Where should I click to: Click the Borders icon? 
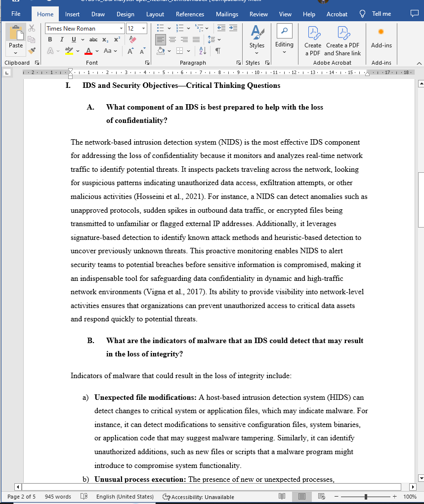click(x=180, y=51)
